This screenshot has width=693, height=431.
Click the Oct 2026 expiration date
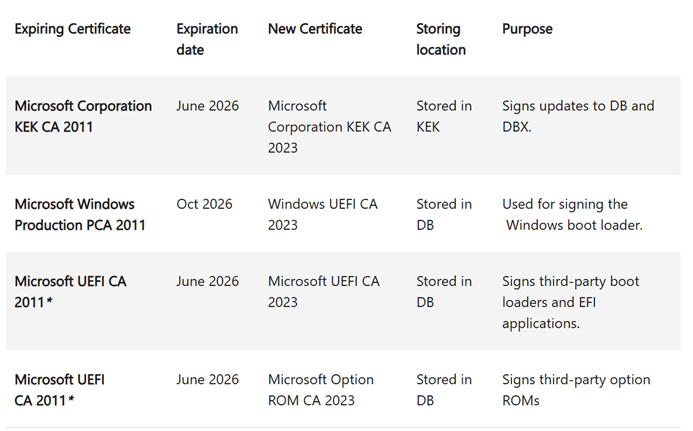click(x=204, y=204)
